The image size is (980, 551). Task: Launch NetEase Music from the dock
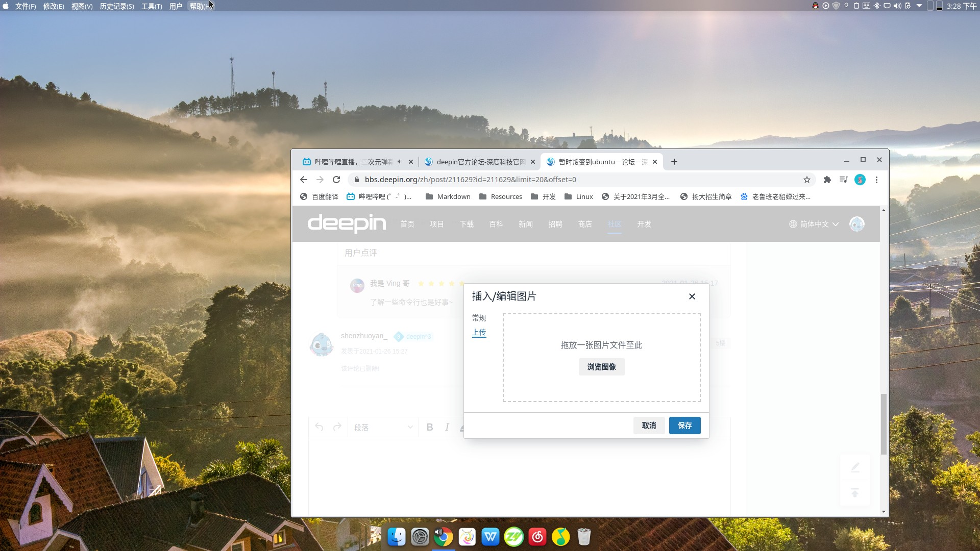pyautogui.click(x=537, y=537)
